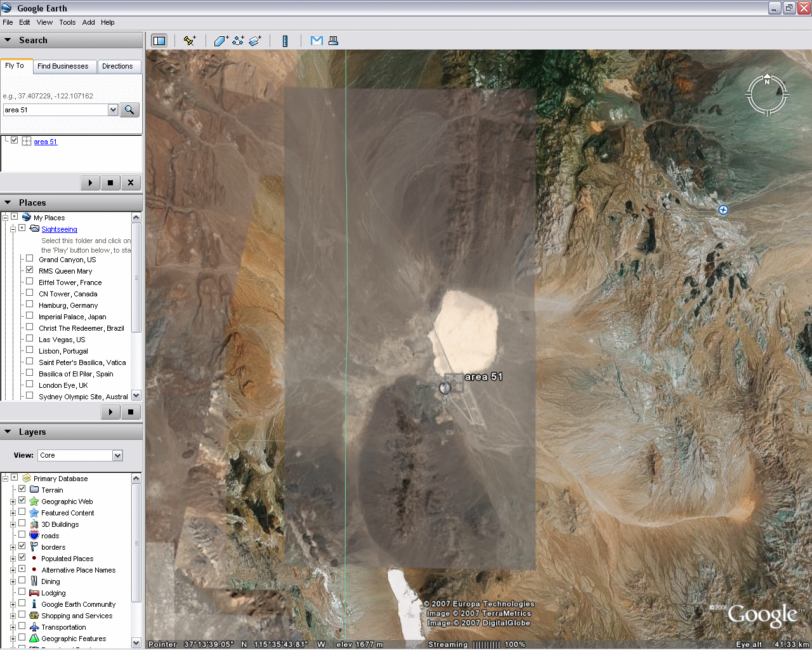Check Eiffel Tower, France place

tap(29, 281)
